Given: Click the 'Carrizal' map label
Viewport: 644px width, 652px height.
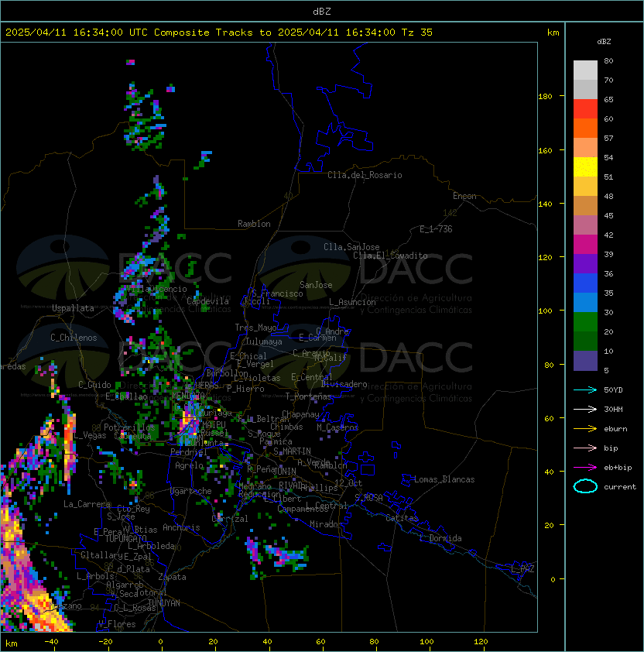Looking at the screenshot, I should pyautogui.click(x=230, y=519).
